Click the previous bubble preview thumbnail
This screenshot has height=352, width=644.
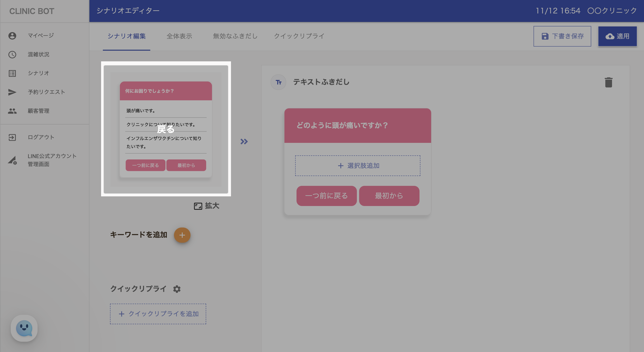tap(166, 129)
